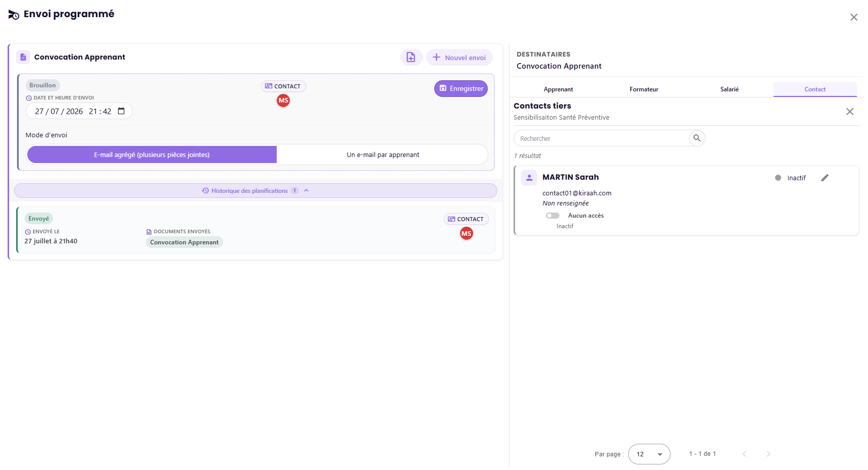Edit MARTIN Sarah with pencil icon

[x=825, y=178]
